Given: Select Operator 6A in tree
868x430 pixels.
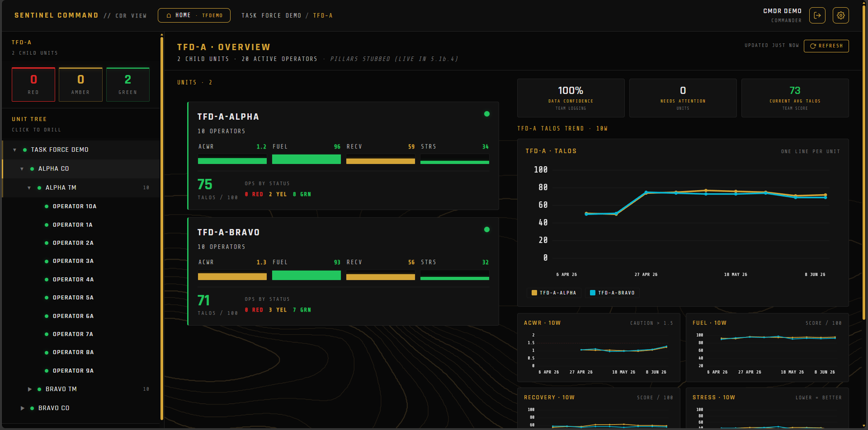Looking at the screenshot, I should point(81,316).
